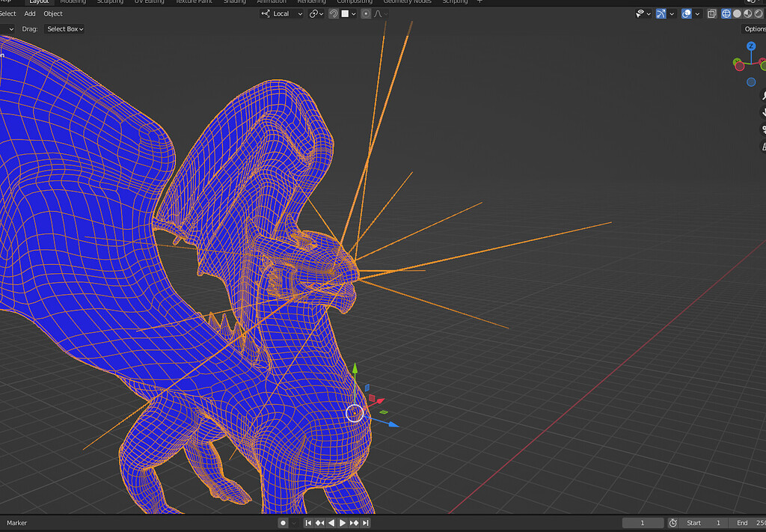Image resolution: width=766 pixels, height=532 pixels.
Task: Select the Material Preview viewport shading mode
Action: pos(747,13)
